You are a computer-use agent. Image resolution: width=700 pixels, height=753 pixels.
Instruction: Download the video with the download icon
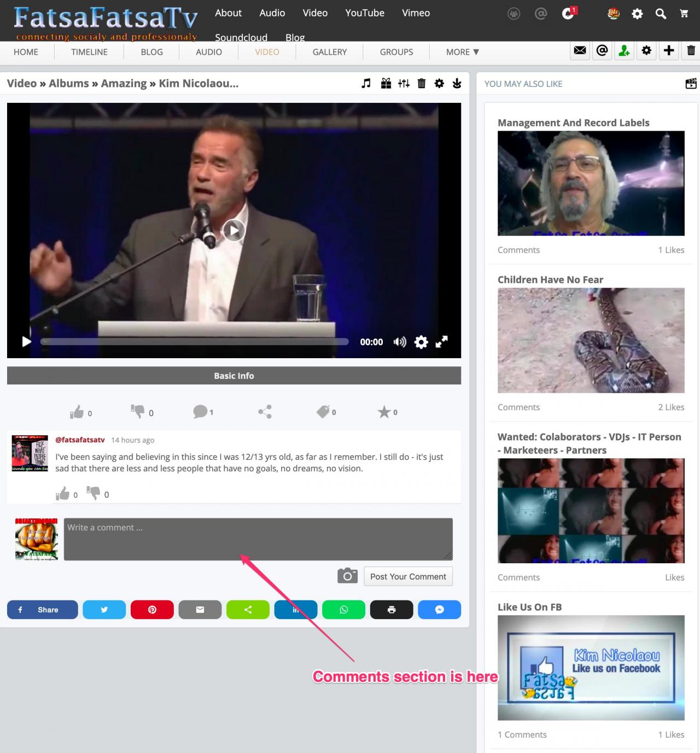(457, 83)
